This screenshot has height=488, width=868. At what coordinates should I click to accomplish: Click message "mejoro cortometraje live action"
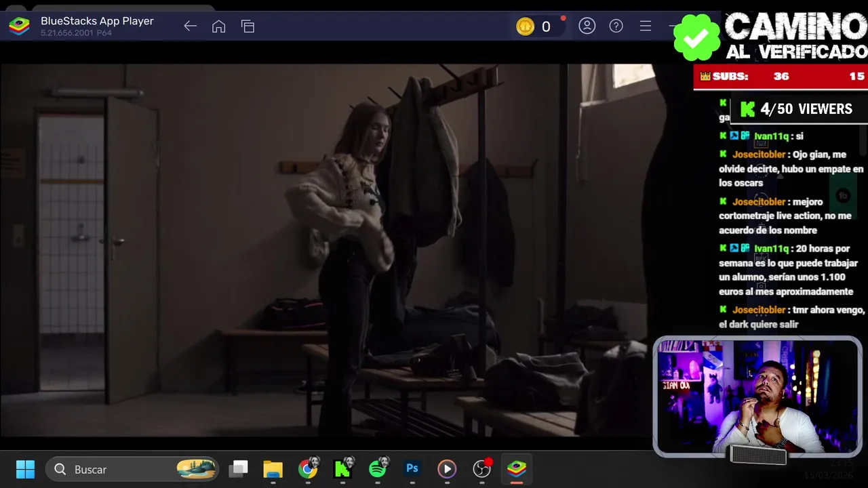(785, 216)
